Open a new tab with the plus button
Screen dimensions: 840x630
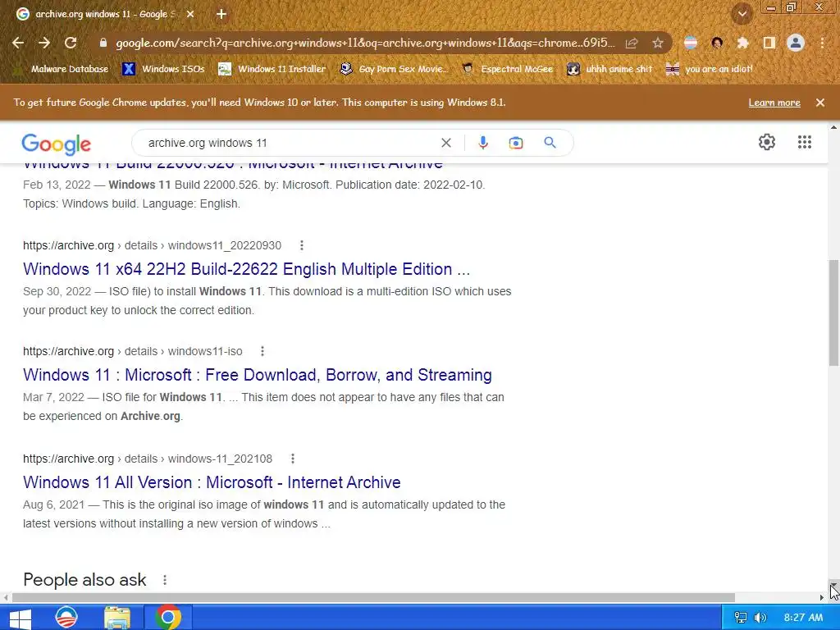[221, 15]
